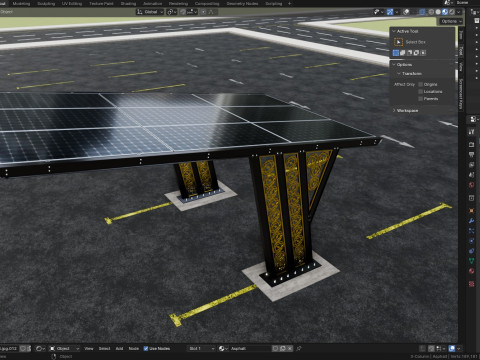Viewport: 480px width, 360px height.
Task: Open the Render properties tab icon
Action: 471,144
